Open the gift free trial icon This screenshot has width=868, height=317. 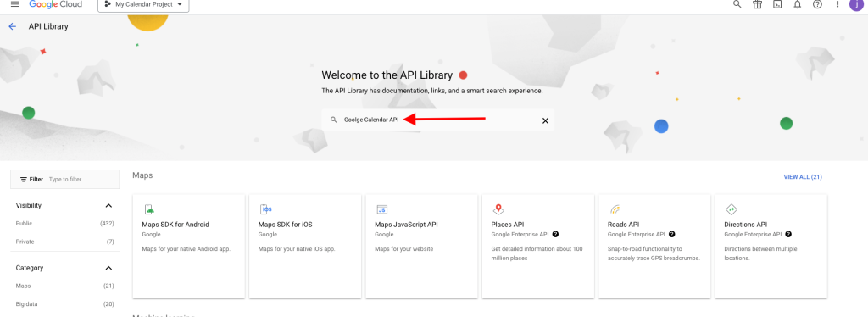[x=757, y=4]
